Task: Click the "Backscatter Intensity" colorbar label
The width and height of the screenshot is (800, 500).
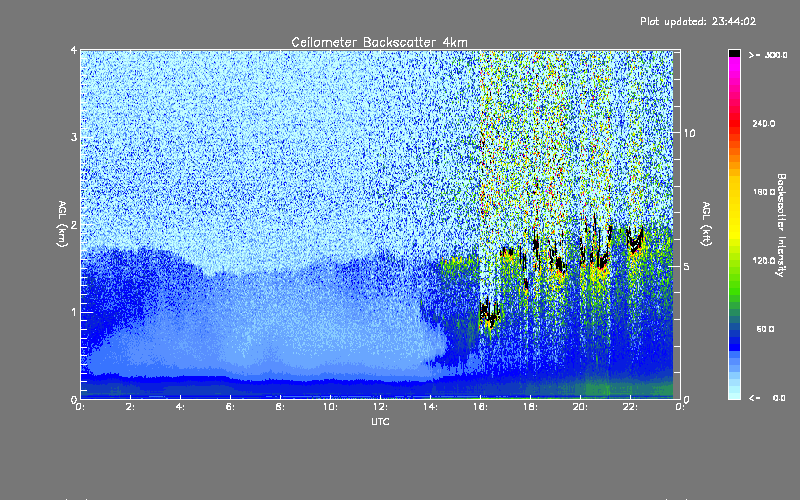Action: (x=781, y=225)
